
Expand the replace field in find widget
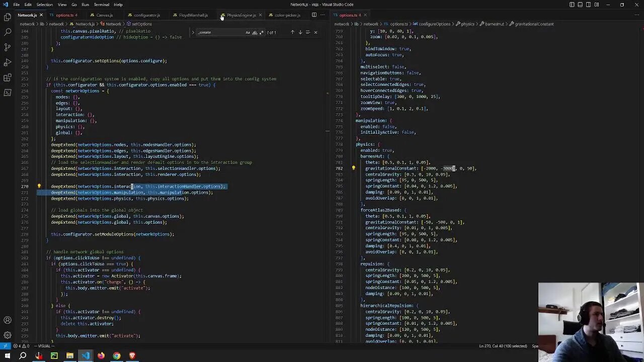click(x=193, y=32)
